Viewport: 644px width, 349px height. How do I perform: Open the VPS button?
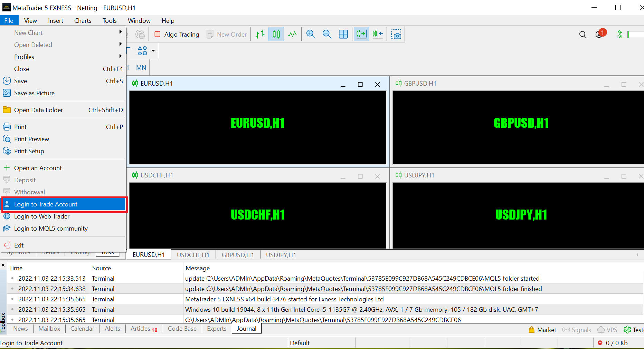pos(607,330)
